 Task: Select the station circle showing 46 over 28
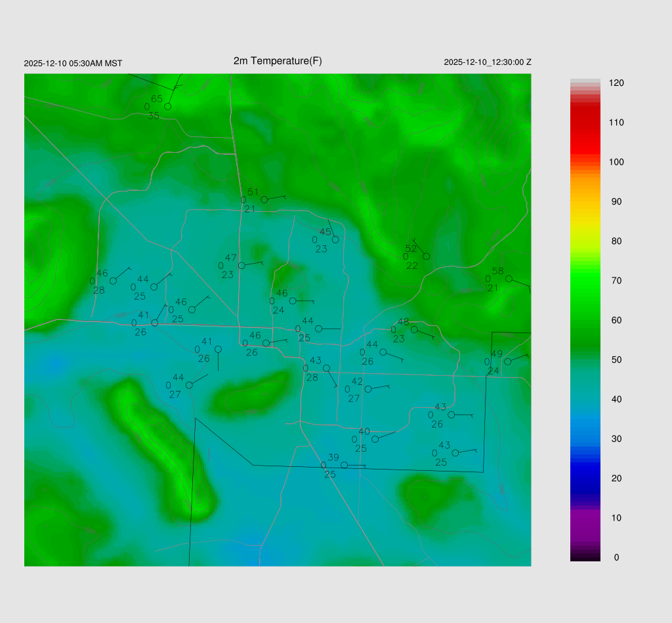[x=113, y=281]
